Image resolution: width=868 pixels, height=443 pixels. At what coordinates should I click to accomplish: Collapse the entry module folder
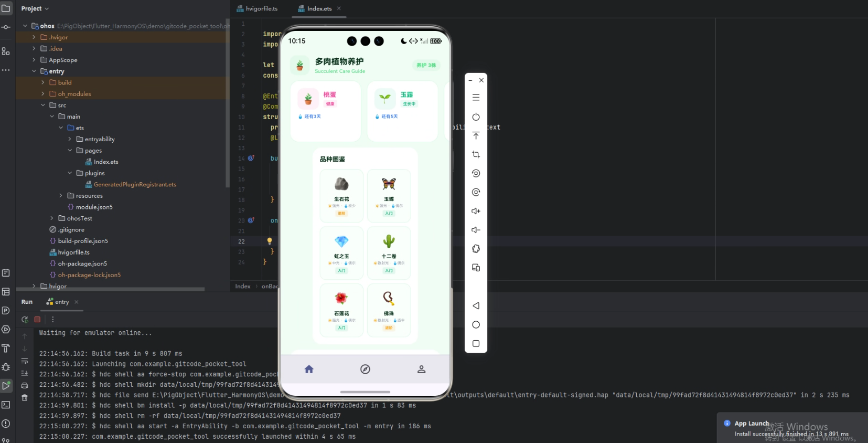(34, 71)
